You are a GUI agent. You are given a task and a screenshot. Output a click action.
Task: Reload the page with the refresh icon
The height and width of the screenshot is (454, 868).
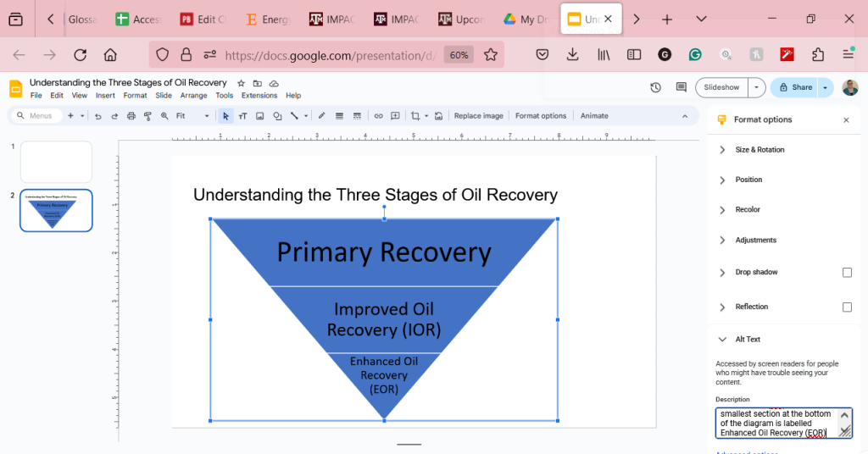(81, 55)
